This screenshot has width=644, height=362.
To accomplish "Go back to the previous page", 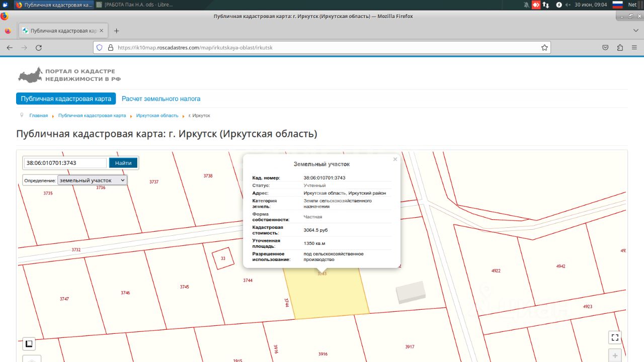I will [x=10, y=48].
